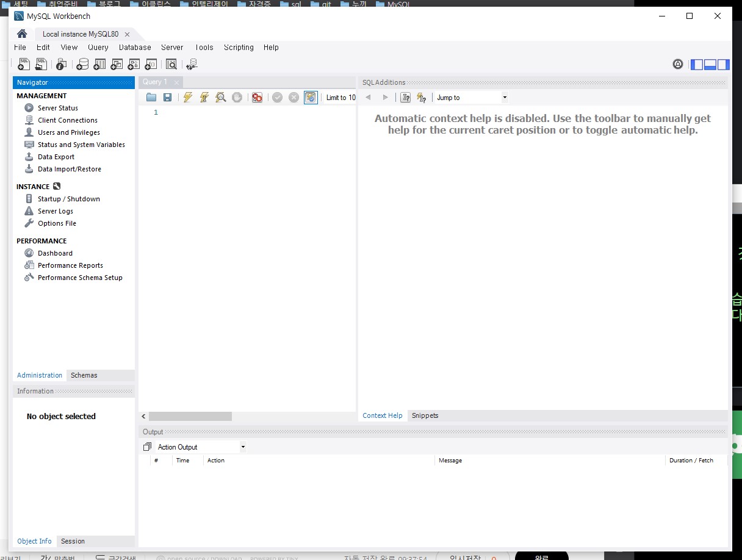Open script file folder icon in query editor
Viewport: 742px width, 560px height.
[151, 98]
